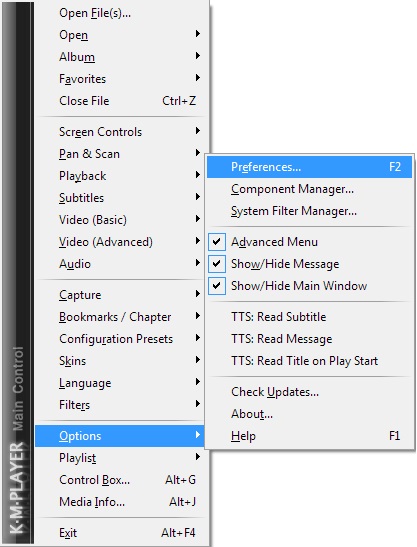Open the About dialog entry
The height and width of the screenshot is (547, 417).
309,414
